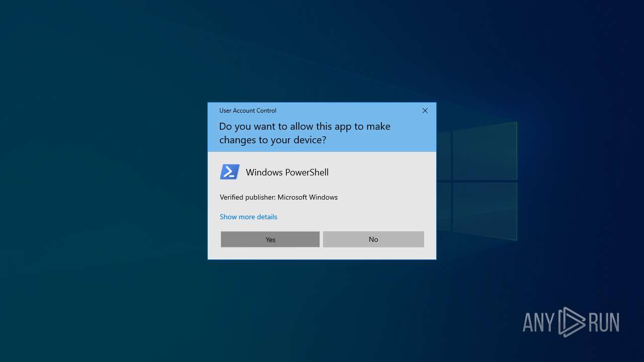Viewport: 644px width, 362px height.
Task: Click Verified publisher: Microsoft Windows text
Action: (x=279, y=197)
